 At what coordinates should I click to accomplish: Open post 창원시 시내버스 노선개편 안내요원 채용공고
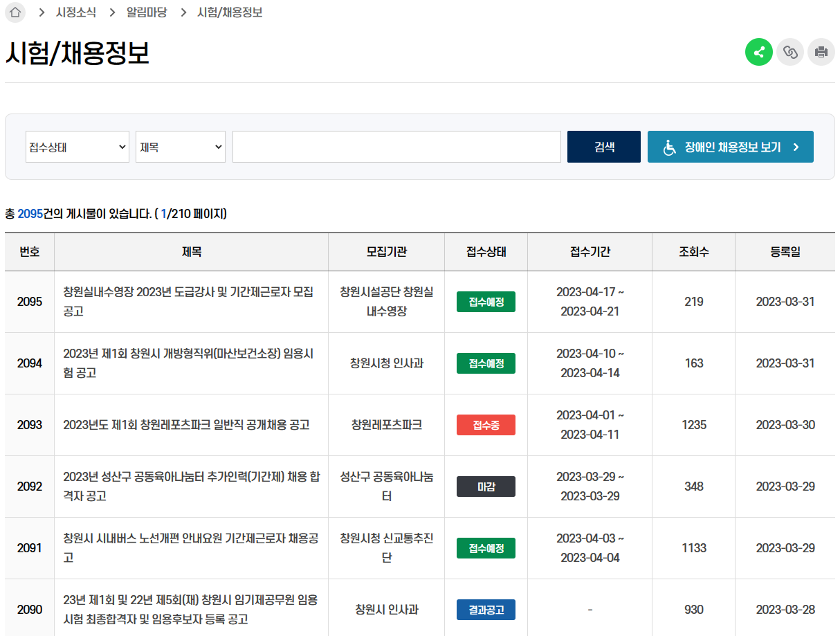[x=190, y=548]
